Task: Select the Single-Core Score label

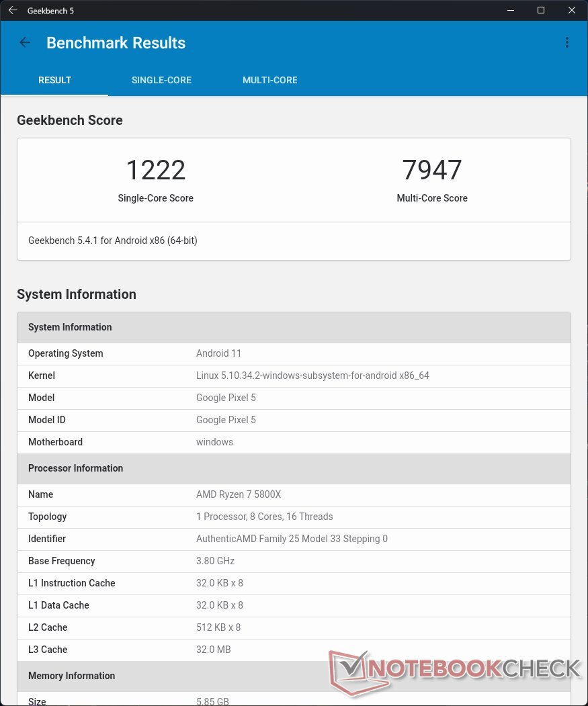Action: 155,198
